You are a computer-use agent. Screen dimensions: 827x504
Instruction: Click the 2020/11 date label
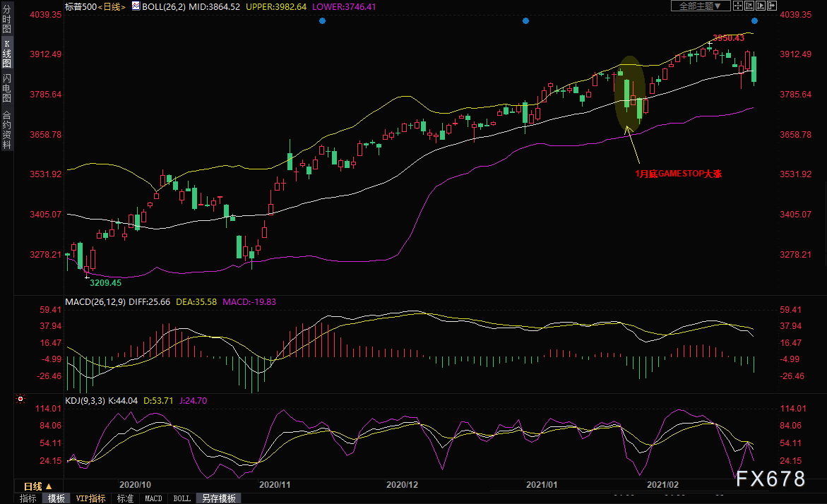click(275, 484)
